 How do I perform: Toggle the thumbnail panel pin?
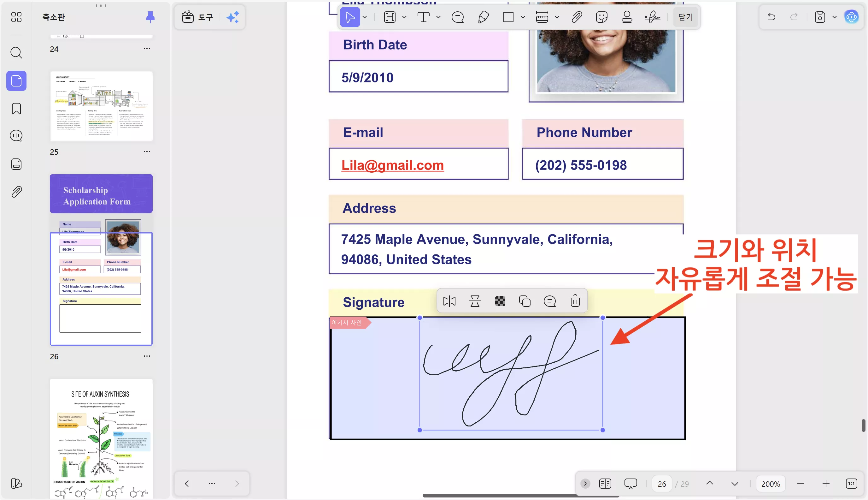pos(150,17)
